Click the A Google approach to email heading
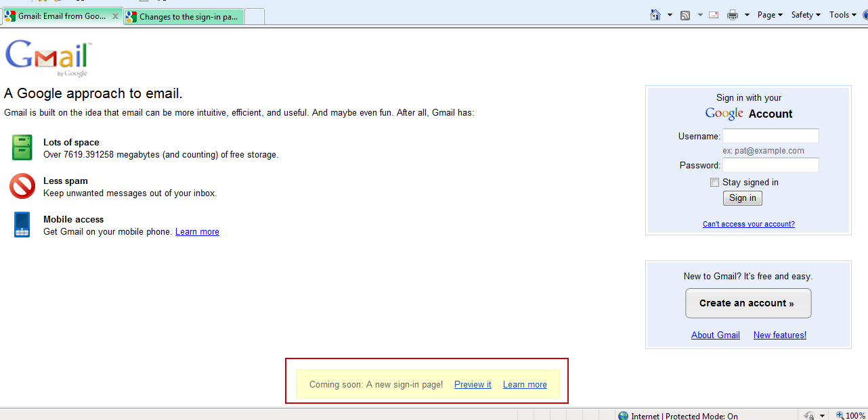 [93, 93]
